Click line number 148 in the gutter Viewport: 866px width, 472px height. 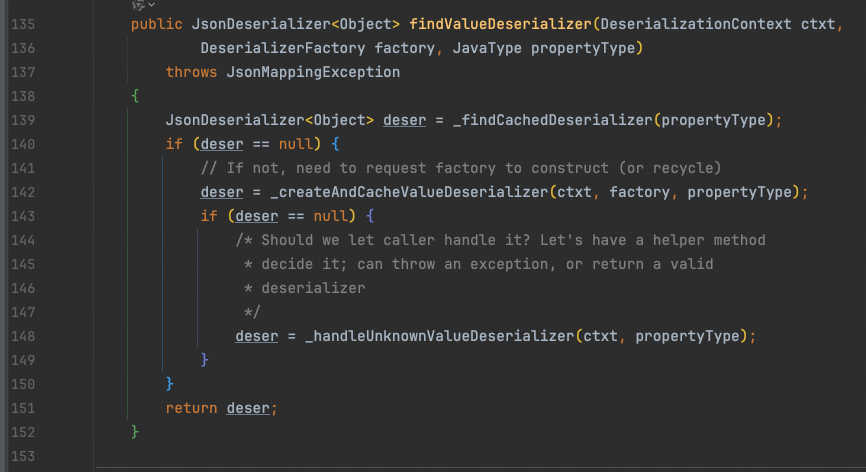(21, 336)
